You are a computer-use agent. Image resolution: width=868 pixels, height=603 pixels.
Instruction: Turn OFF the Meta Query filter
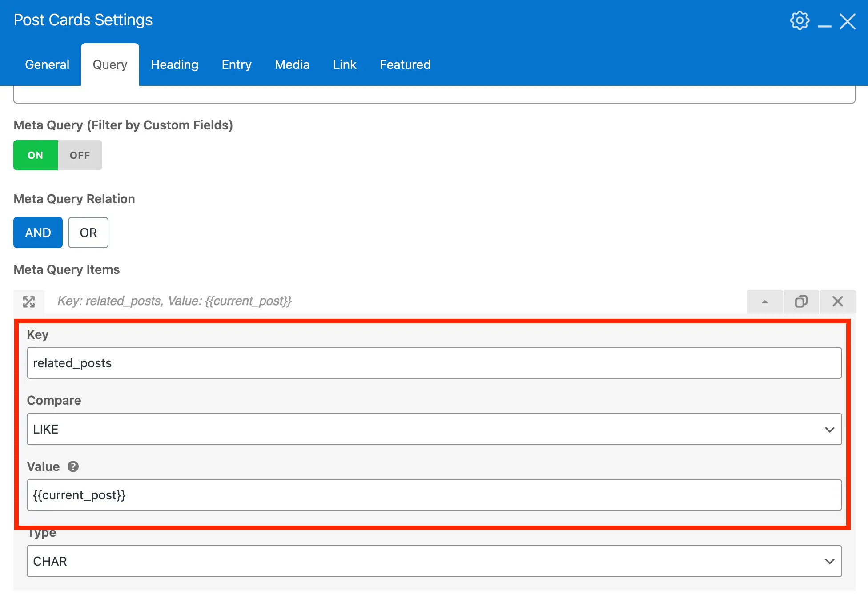click(80, 155)
